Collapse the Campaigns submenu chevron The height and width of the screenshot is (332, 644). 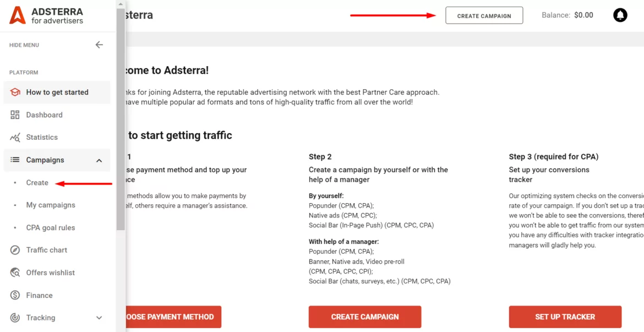(x=99, y=160)
